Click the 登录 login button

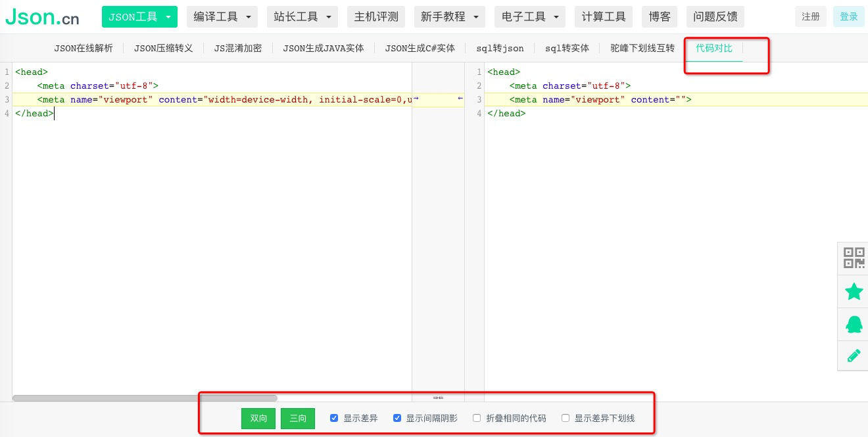coord(849,17)
